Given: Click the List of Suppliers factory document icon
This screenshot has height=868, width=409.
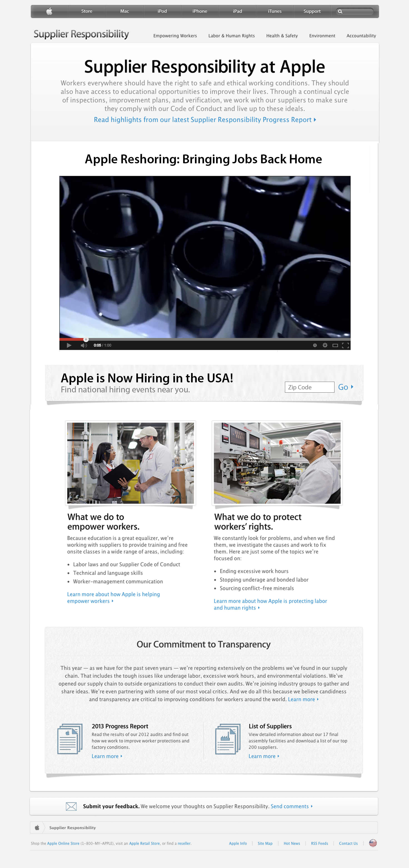Looking at the screenshot, I should pos(227,739).
